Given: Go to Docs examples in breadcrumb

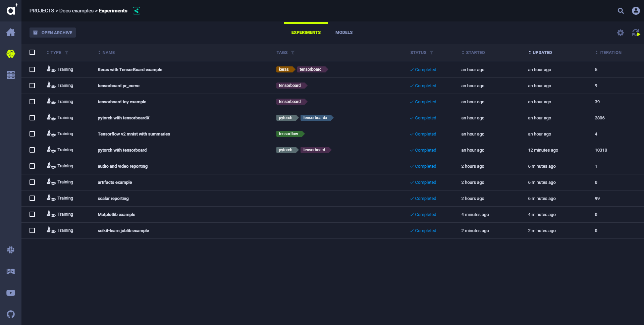Looking at the screenshot, I should [x=76, y=11].
